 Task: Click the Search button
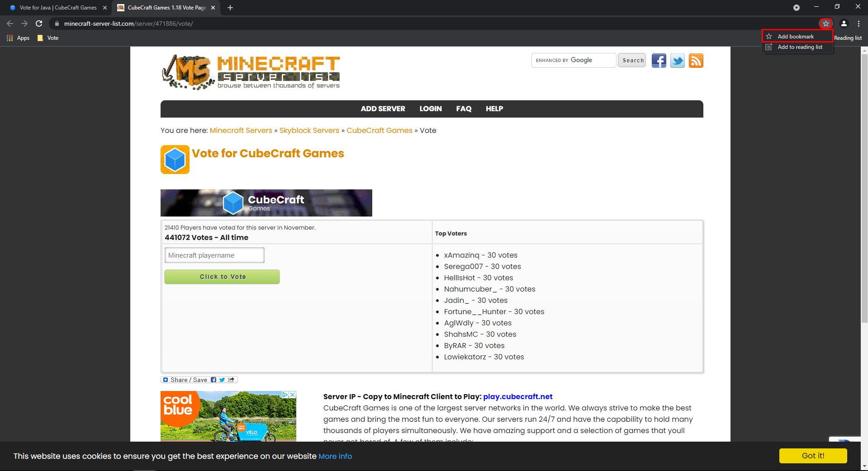632,60
